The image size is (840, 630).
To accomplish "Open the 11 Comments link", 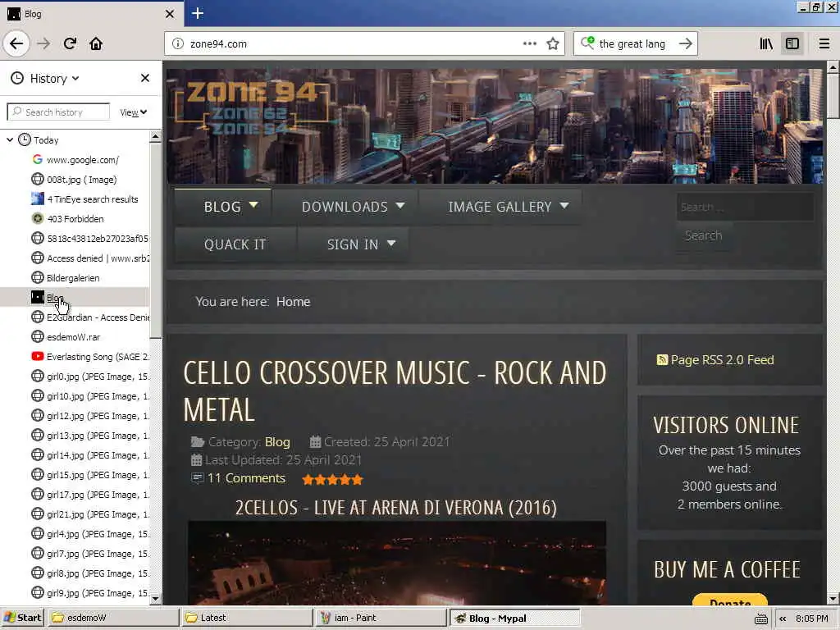I will (x=246, y=478).
